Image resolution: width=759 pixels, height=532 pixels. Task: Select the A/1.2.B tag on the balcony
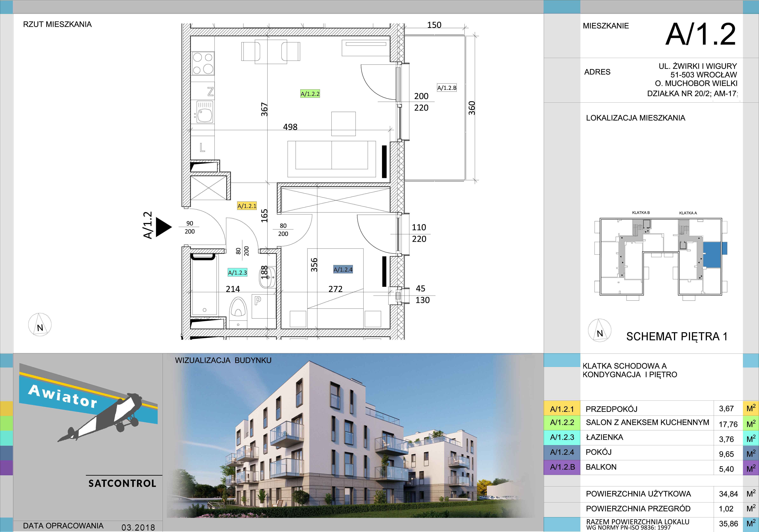[x=447, y=88]
